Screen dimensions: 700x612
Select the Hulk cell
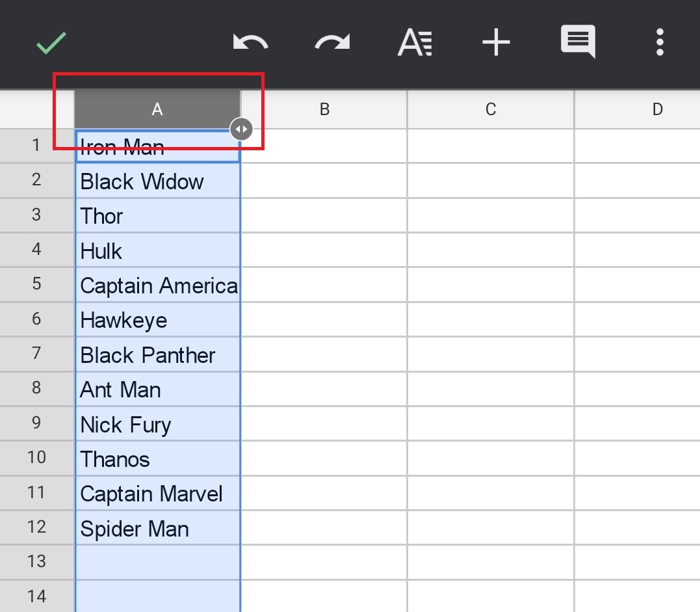click(x=157, y=250)
